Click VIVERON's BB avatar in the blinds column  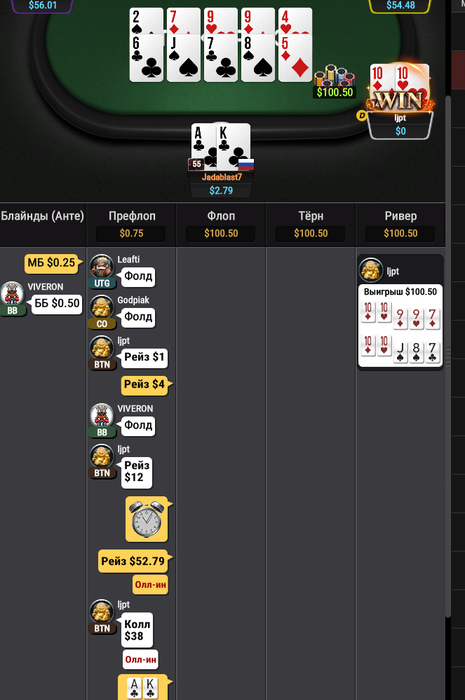click(12, 293)
